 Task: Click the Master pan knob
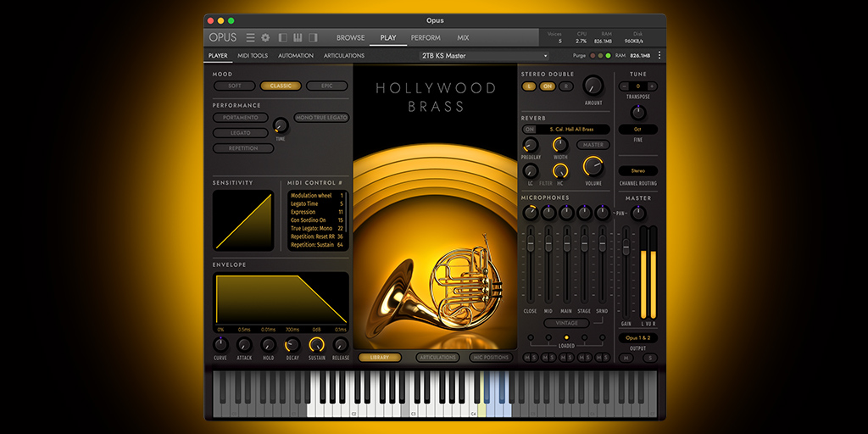click(638, 213)
